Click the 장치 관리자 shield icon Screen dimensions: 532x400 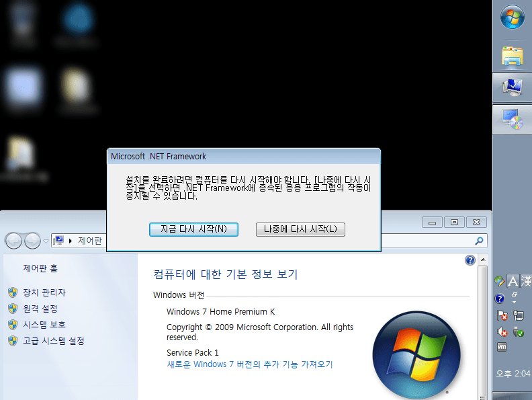[x=13, y=292]
